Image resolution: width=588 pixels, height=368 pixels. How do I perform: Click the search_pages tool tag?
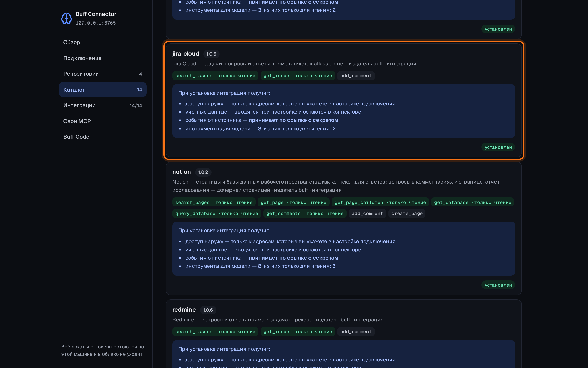(x=214, y=202)
